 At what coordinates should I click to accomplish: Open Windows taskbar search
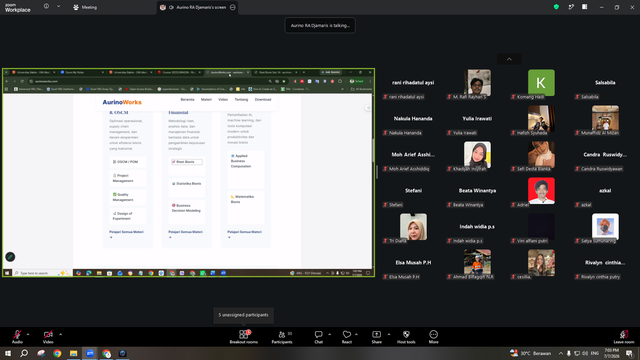click(24, 353)
